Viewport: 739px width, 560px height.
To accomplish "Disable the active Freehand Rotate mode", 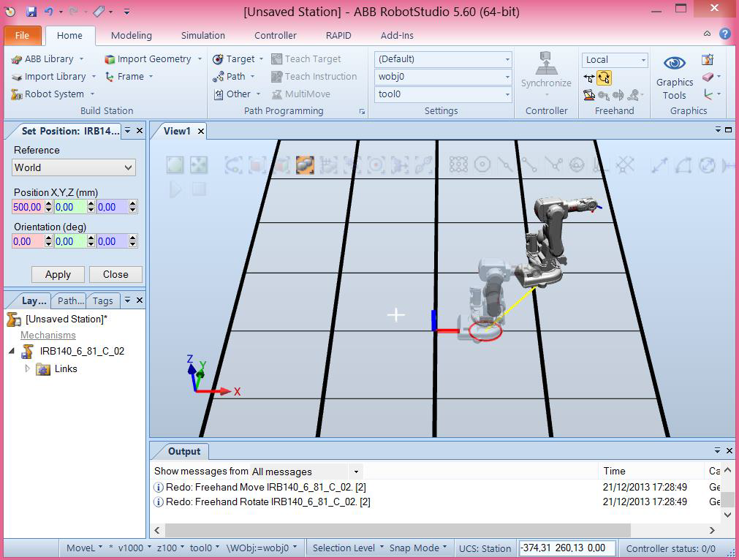I will pos(604,77).
